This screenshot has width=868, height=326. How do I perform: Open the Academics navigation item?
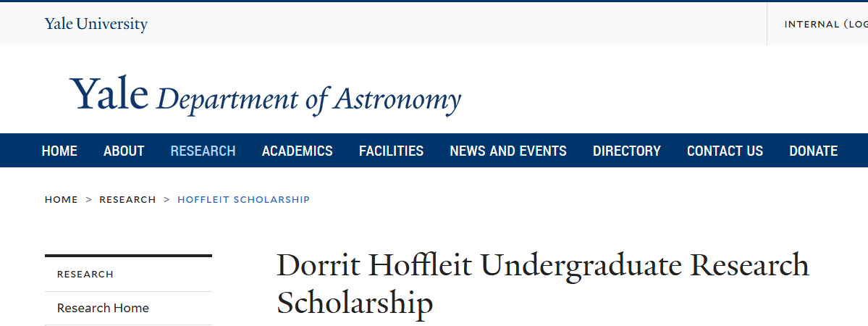297,151
